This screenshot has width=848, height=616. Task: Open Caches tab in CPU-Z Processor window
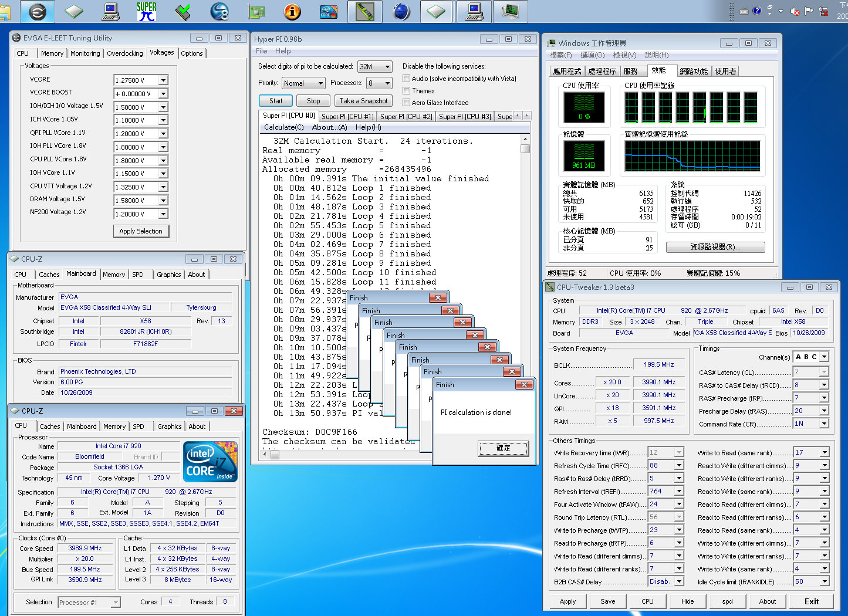50,427
